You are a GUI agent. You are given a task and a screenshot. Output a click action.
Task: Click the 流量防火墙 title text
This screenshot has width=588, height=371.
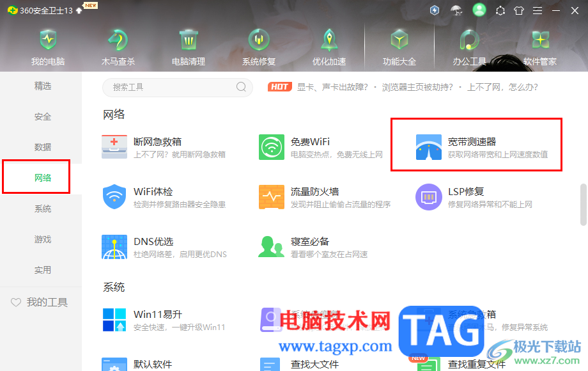point(314,192)
